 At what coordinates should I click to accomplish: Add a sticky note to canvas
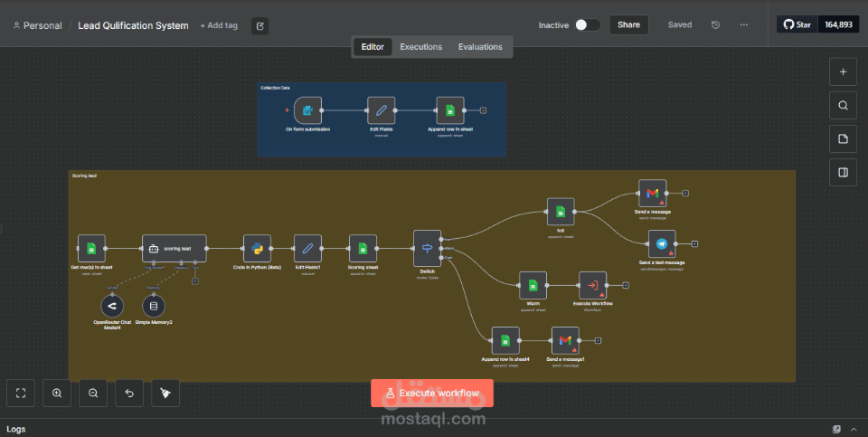(x=843, y=139)
